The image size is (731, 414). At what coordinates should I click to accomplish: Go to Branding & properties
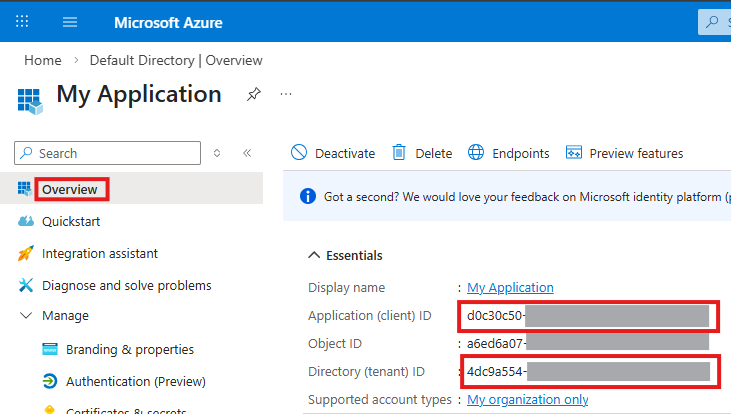[129, 349]
